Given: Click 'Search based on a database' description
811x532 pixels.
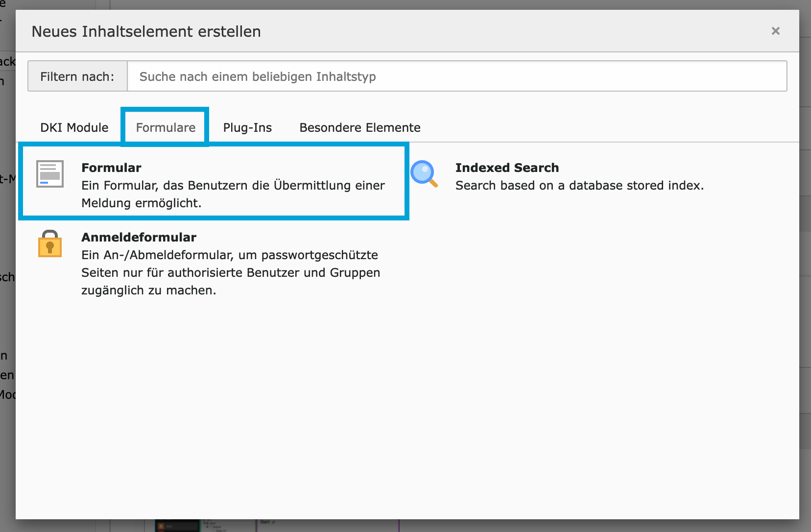Looking at the screenshot, I should pyautogui.click(x=579, y=186).
